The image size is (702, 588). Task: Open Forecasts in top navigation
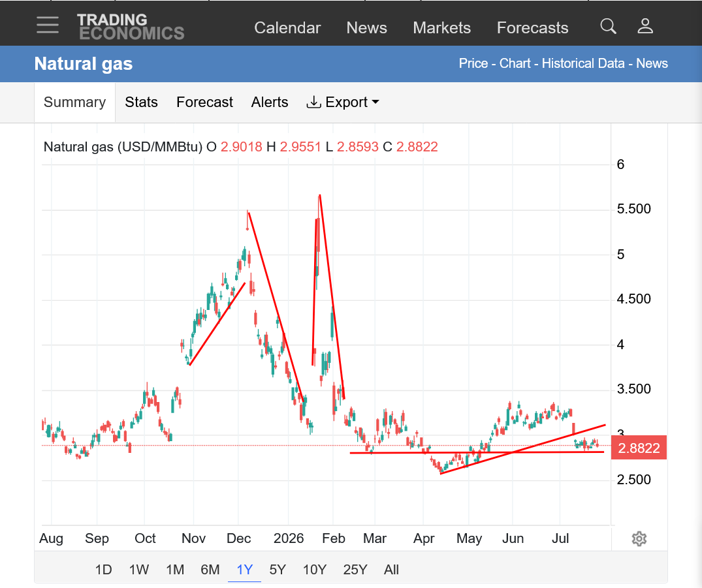click(532, 28)
